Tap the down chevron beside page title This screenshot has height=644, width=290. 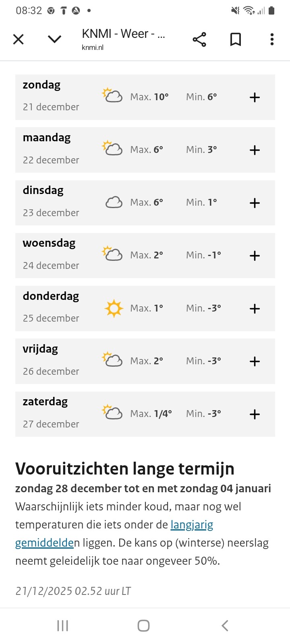pos(54,39)
